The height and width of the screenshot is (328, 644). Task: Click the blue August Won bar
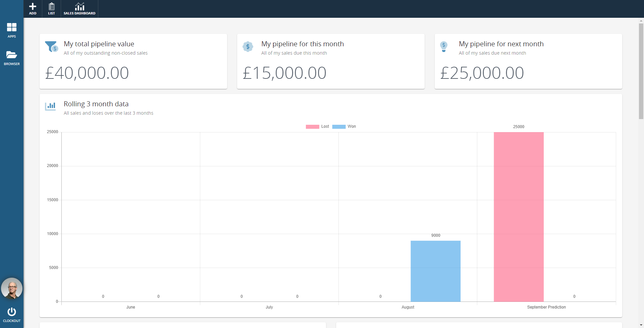click(435, 271)
